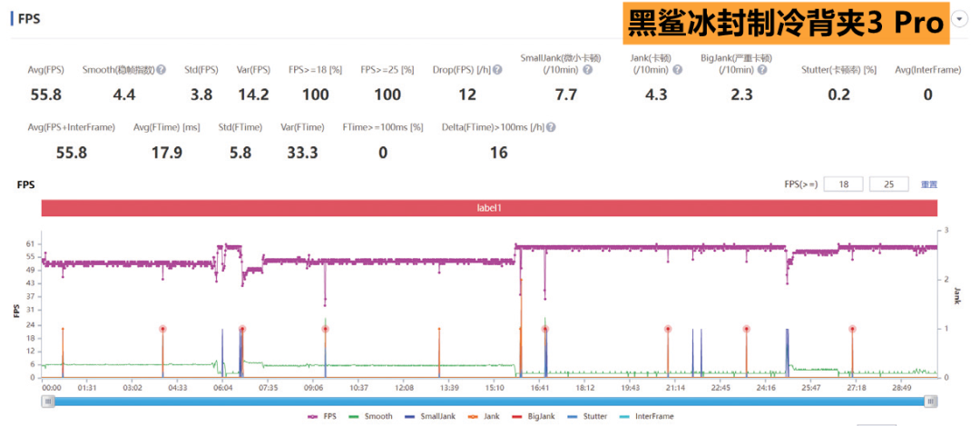
Task: Toggle Stutter series in chart legend
Action: (585, 416)
